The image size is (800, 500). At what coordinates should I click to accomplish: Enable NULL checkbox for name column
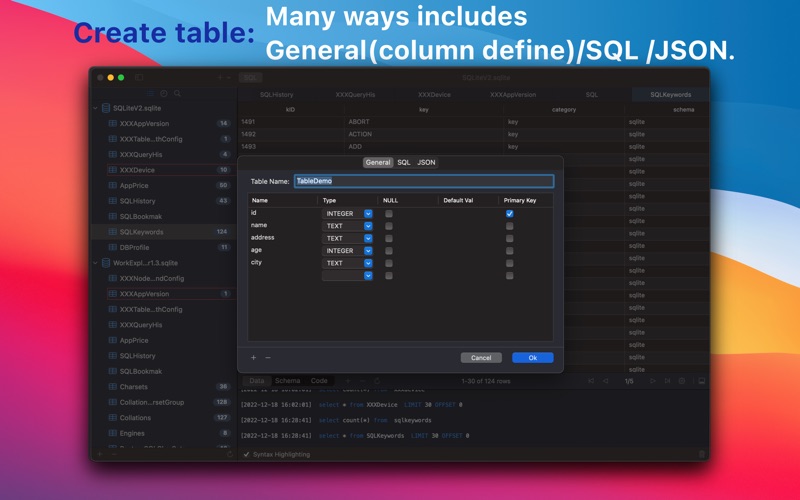click(x=389, y=226)
